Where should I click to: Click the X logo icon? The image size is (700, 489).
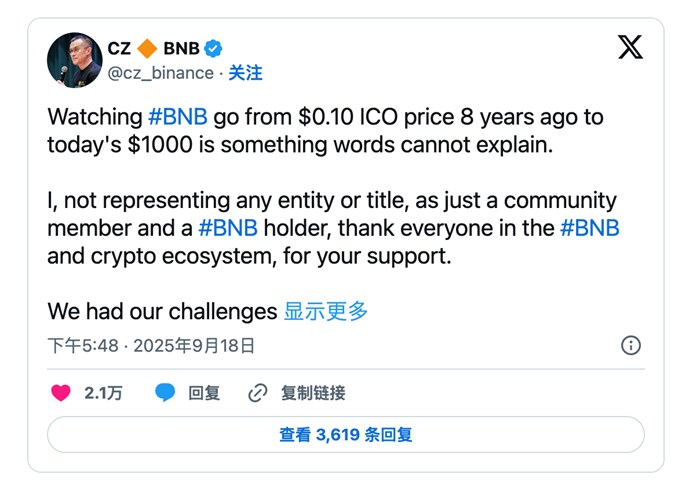coord(630,47)
